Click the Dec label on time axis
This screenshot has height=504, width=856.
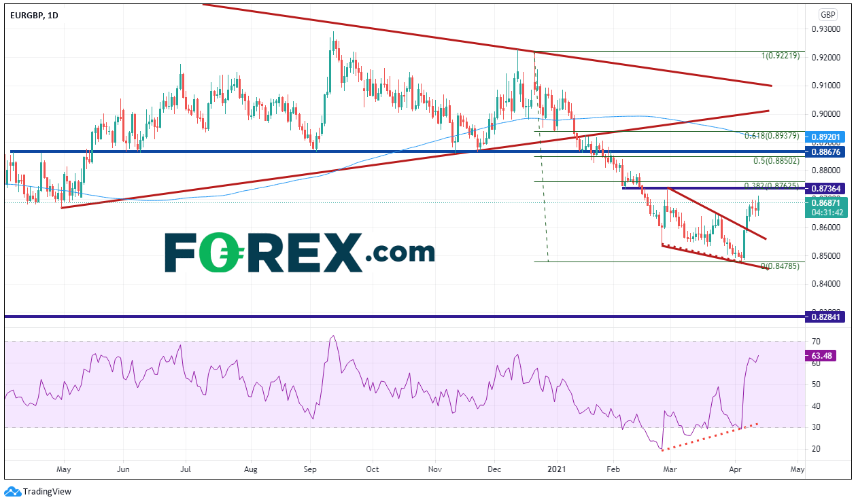click(x=495, y=469)
